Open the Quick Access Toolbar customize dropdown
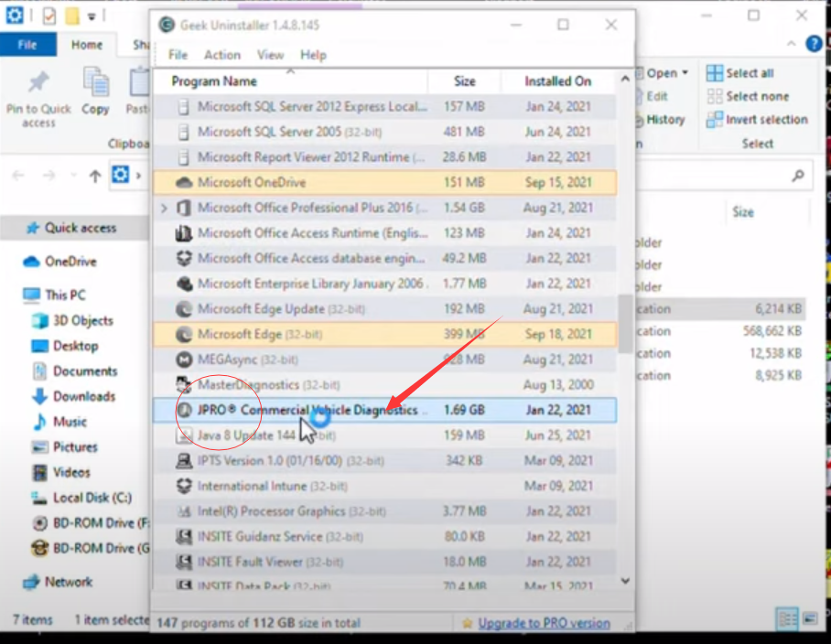The width and height of the screenshot is (831, 644). point(92,16)
